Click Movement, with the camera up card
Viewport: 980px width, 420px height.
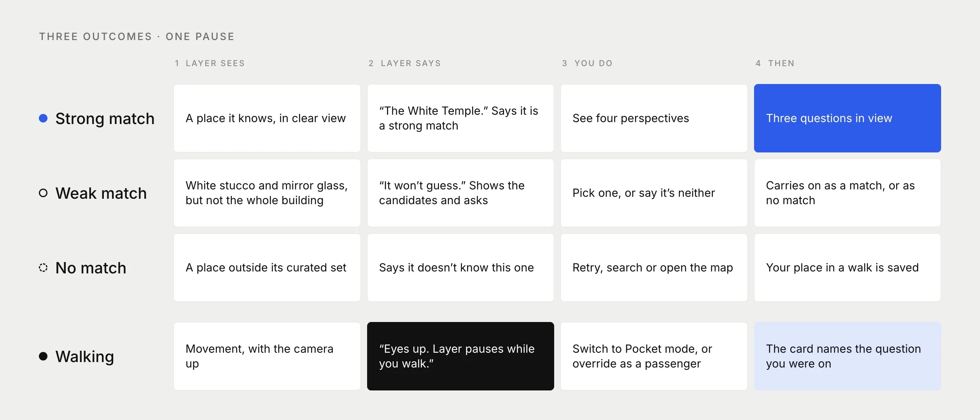point(267,356)
